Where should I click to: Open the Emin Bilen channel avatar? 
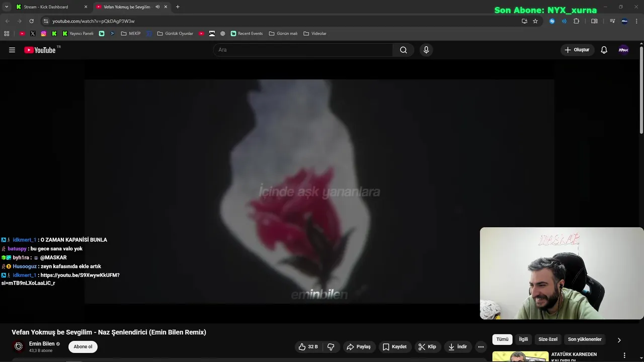19,346
